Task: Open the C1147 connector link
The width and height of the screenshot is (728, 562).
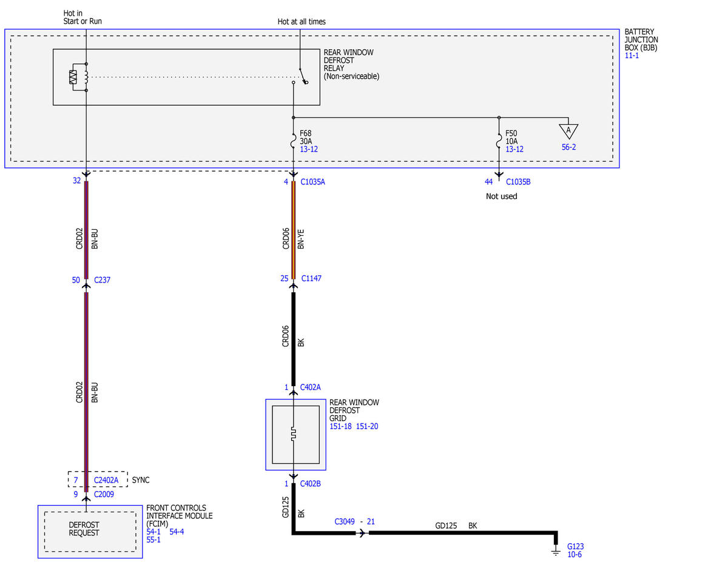Action: click(311, 278)
